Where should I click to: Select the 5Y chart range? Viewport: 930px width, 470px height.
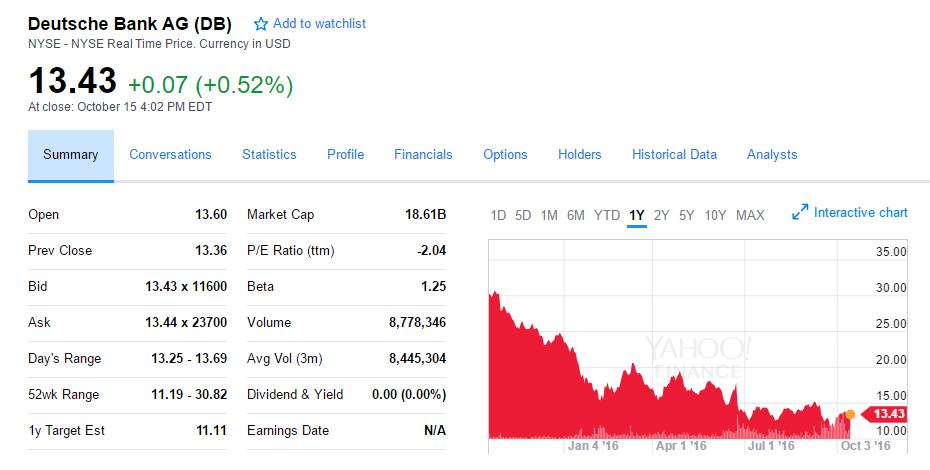tap(687, 215)
